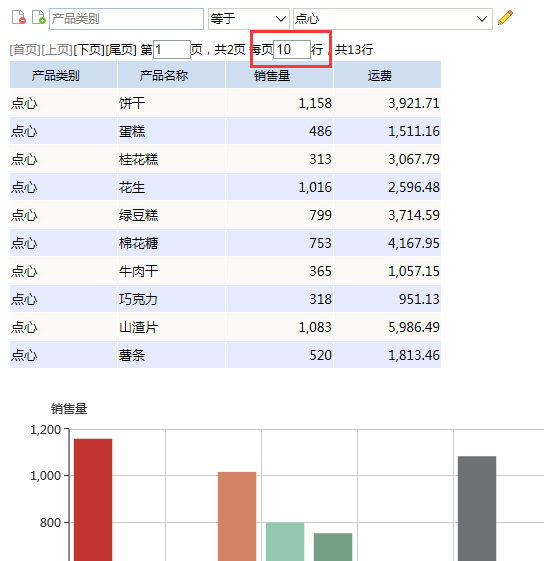
Task: Click the 上页 previous page link
Action: (57, 50)
